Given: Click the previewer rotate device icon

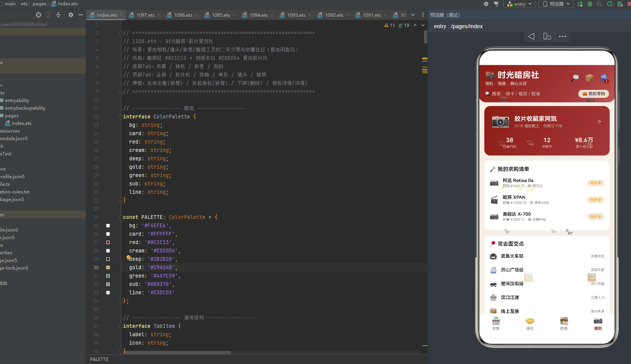Looking at the screenshot, I should pos(547,36).
